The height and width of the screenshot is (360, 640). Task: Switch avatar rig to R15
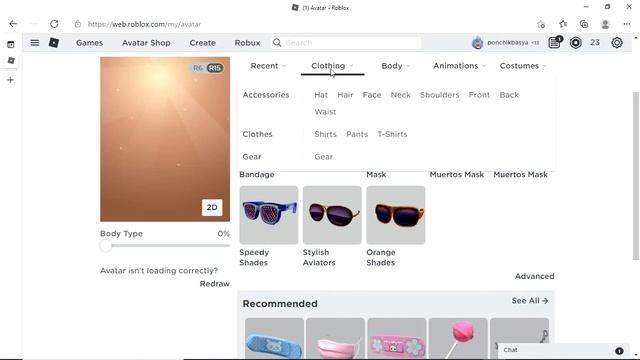point(214,68)
